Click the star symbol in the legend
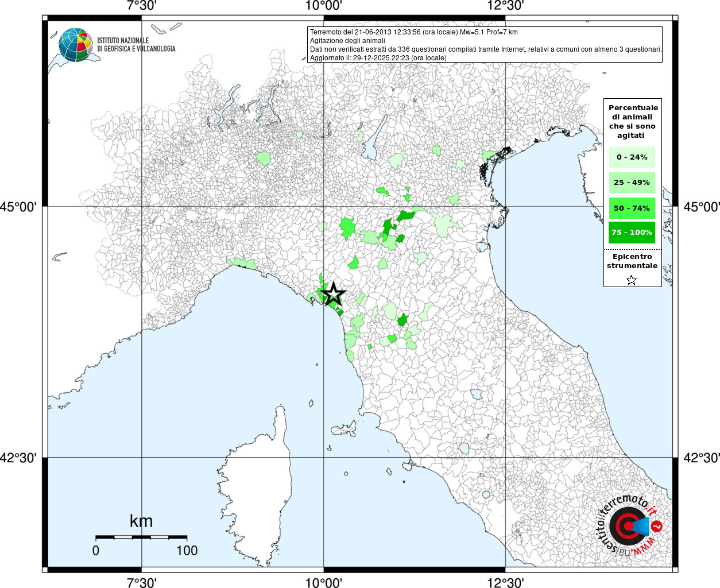Screen dimensions: 720x588 [x=632, y=280]
